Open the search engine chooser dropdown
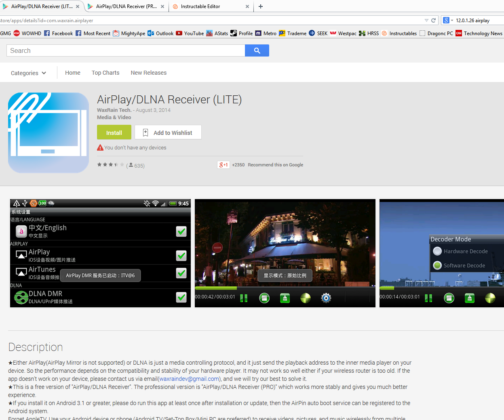This screenshot has width=504, height=420. (449, 20)
